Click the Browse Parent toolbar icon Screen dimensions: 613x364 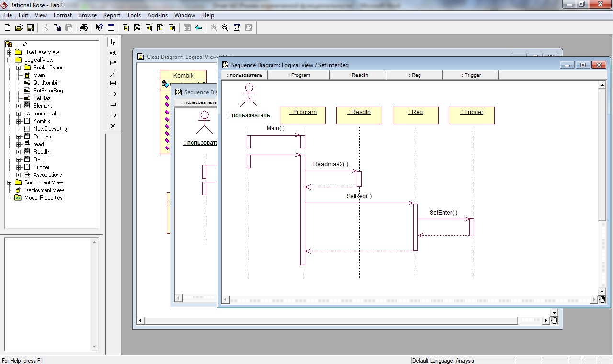click(x=187, y=28)
